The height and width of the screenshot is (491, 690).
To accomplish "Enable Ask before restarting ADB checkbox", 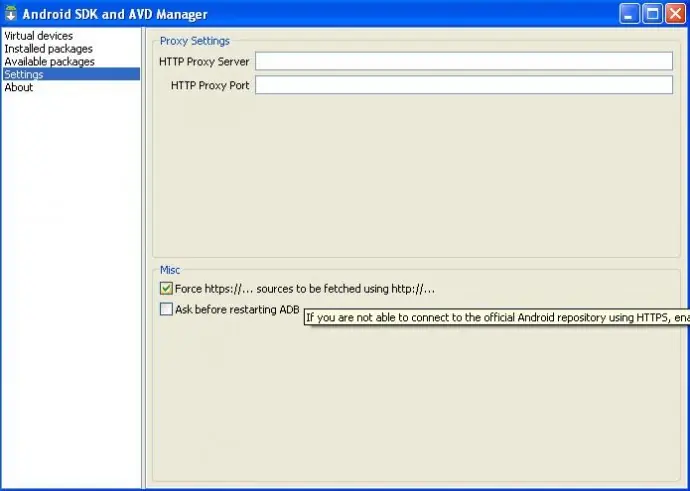I will (x=166, y=309).
